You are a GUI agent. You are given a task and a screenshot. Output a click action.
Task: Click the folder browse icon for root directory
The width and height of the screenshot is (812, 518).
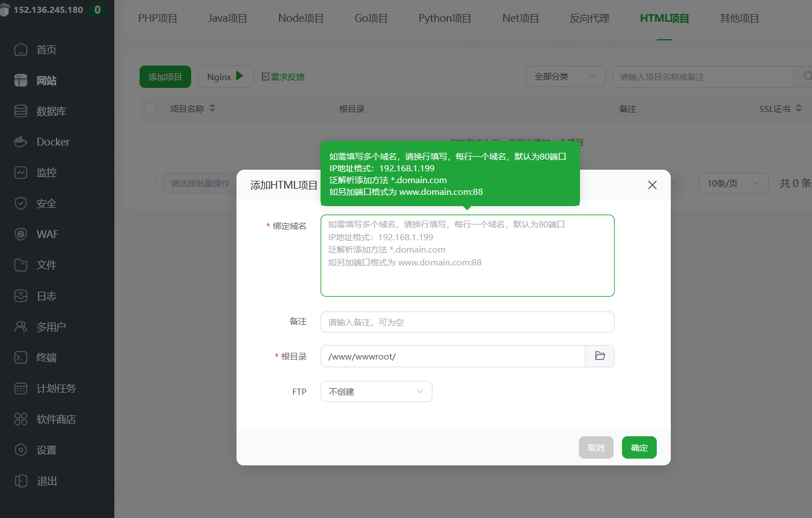coord(600,356)
